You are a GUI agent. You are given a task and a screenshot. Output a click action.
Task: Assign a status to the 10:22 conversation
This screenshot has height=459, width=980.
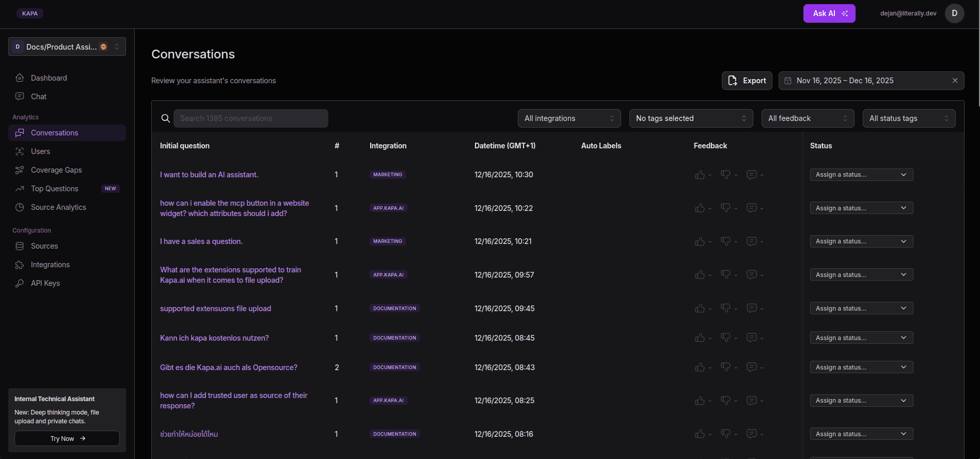click(861, 208)
